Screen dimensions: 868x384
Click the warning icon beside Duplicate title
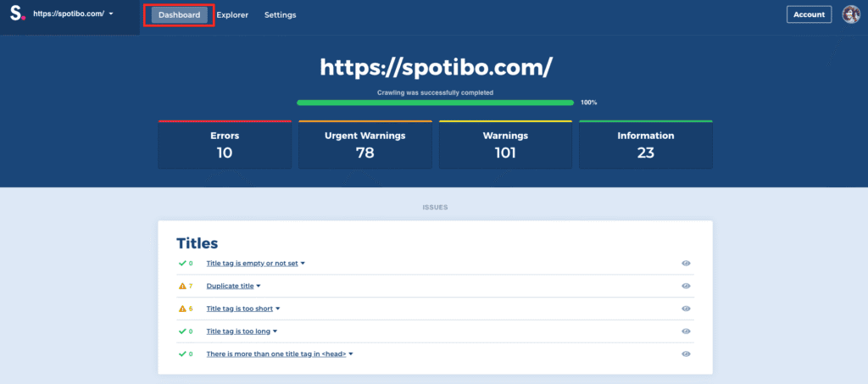point(182,287)
